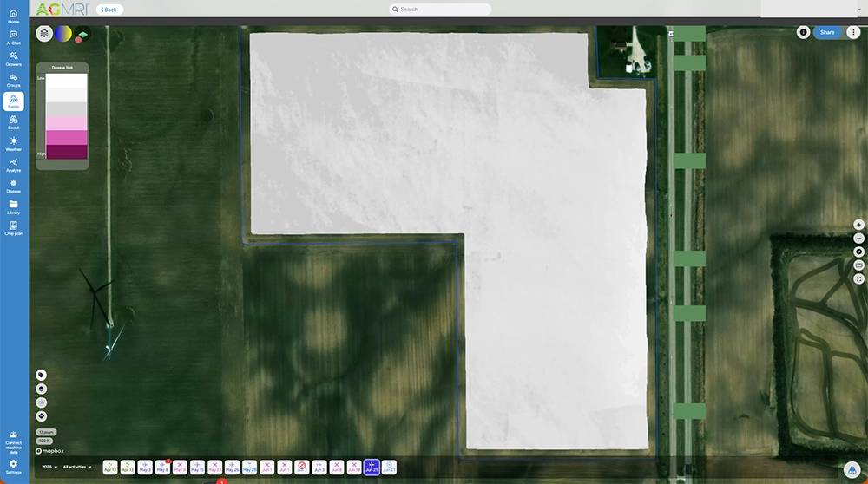Image resolution: width=868 pixels, height=484 pixels.
Task: Open the Library folder icon
Action: pyautogui.click(x=13, y=207)
